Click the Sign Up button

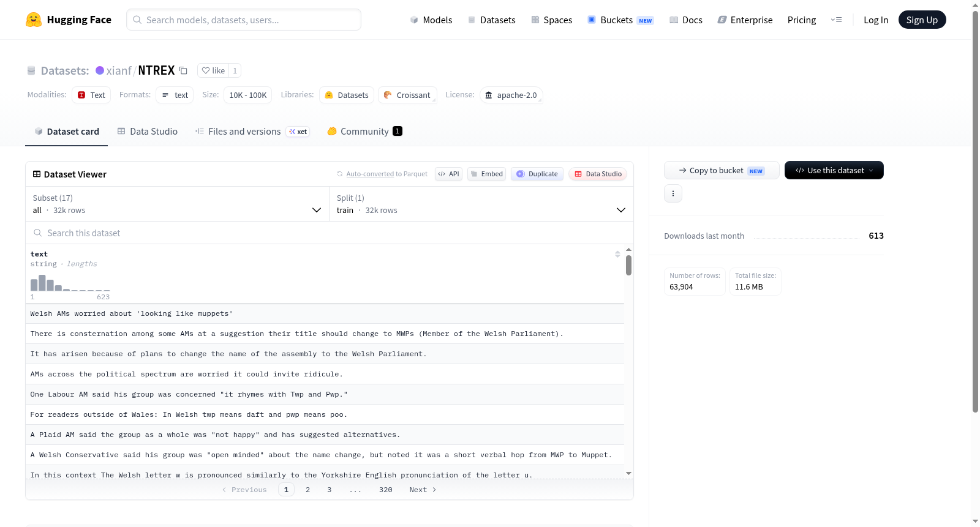[x=922, y=20]
